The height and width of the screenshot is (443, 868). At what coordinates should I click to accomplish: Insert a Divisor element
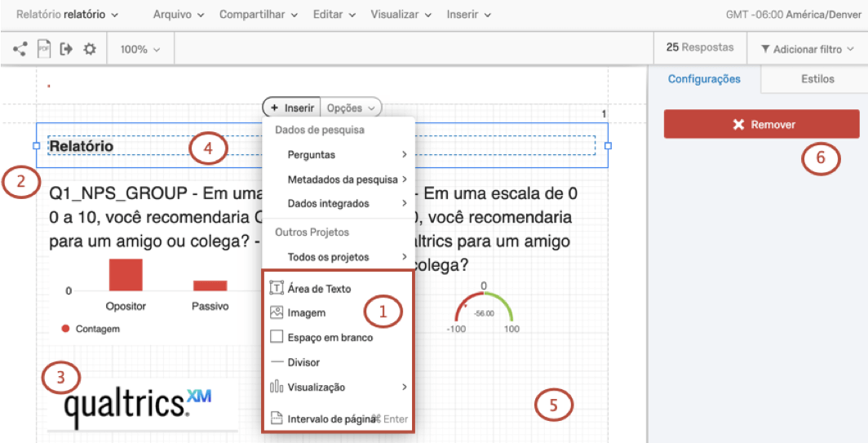tap(338, 362)
